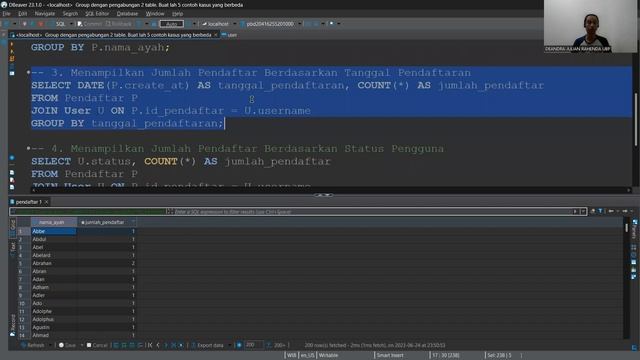Viewport: 640px width, 360px height.
Task: Click the 'GROUP BY tanggal_pendaftaran;' line
Action: pyautogui.click(x=128, y=123)
